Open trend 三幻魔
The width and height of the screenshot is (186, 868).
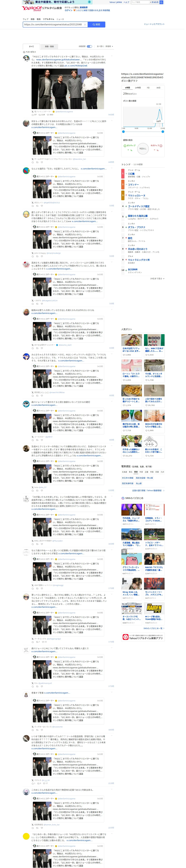click(x=131, y=174)
